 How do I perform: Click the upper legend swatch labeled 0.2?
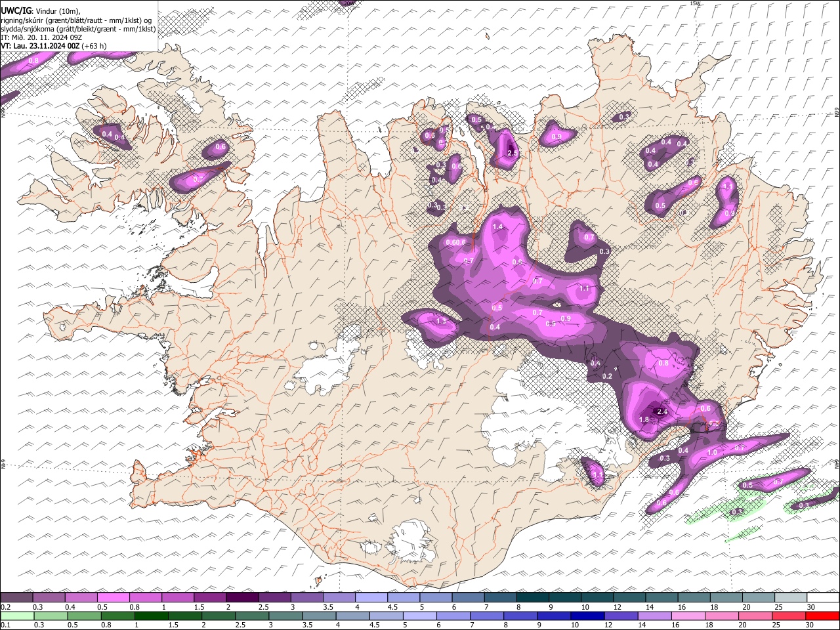tap(16, 597)
